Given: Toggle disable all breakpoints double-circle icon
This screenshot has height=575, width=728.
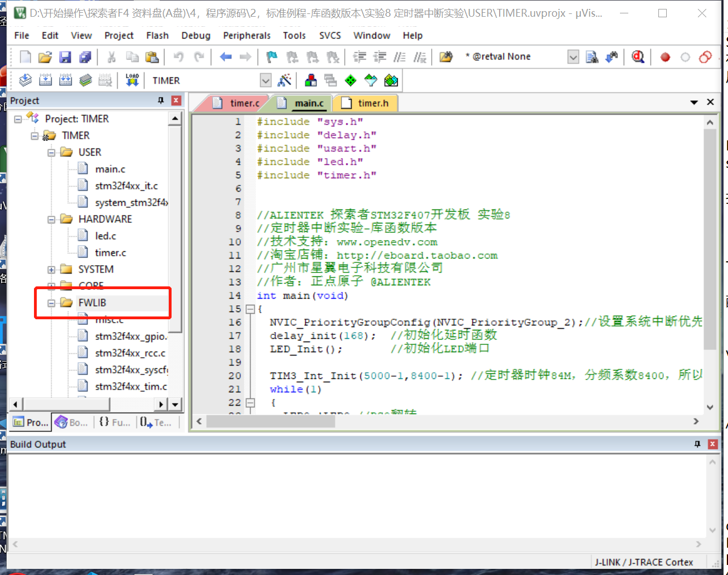Looking at the screenshot, I should click(x=705, y=57).
